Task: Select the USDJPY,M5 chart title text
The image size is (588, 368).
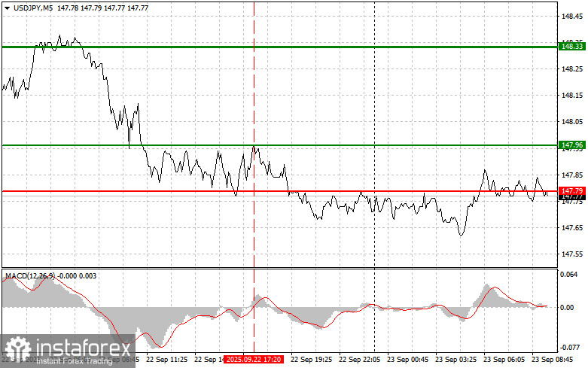Action: point(33,8)
